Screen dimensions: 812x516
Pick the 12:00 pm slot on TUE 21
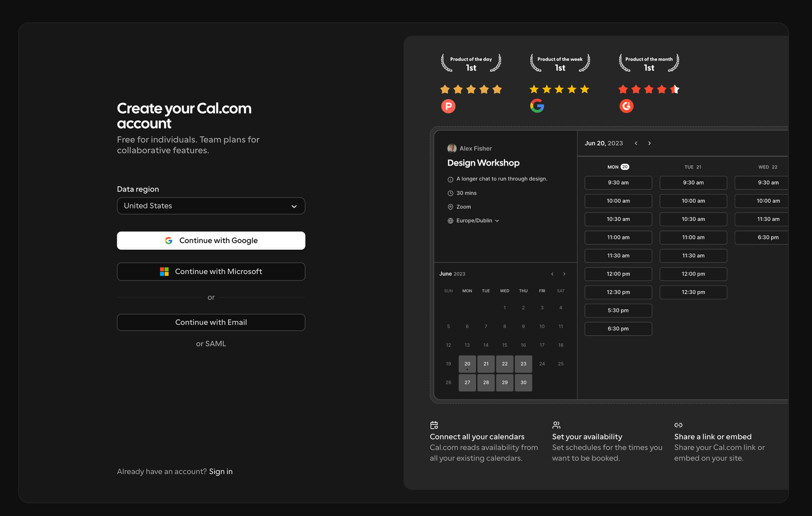click(693, 274)
